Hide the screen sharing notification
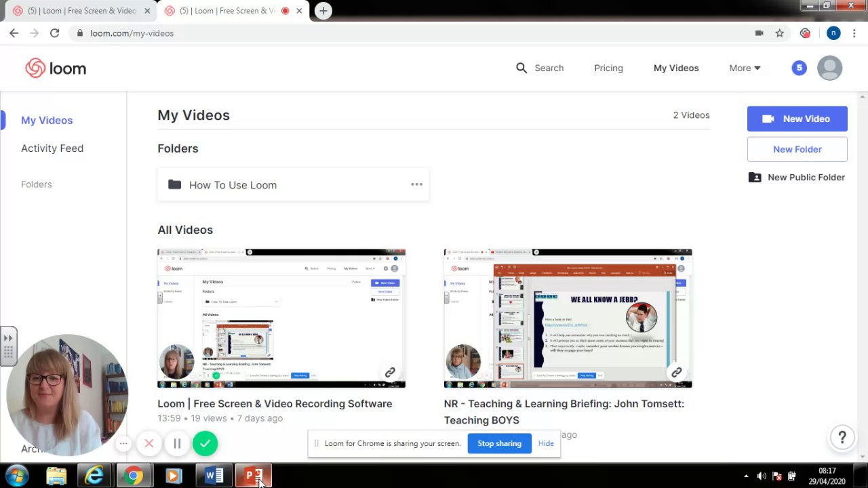Image resolution: width=868 pixels, height=488 pixels. coord(546,443)
